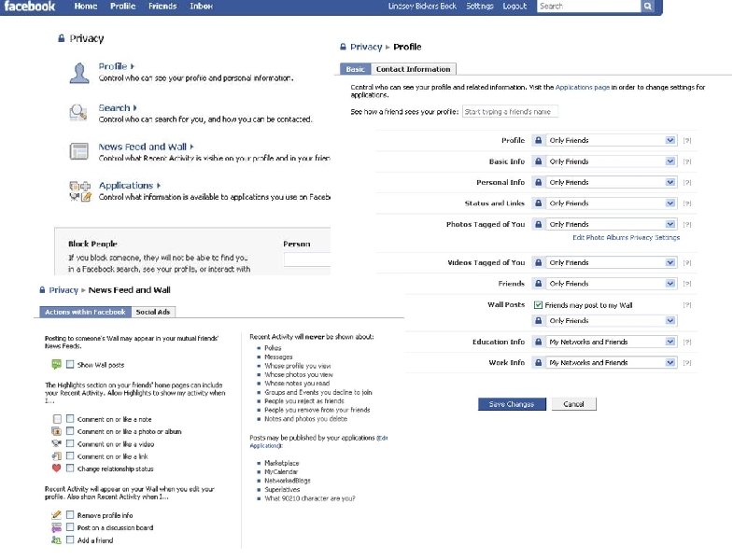
Task: Click the lock icon in Basic Info row
Action: click(539, 161)
